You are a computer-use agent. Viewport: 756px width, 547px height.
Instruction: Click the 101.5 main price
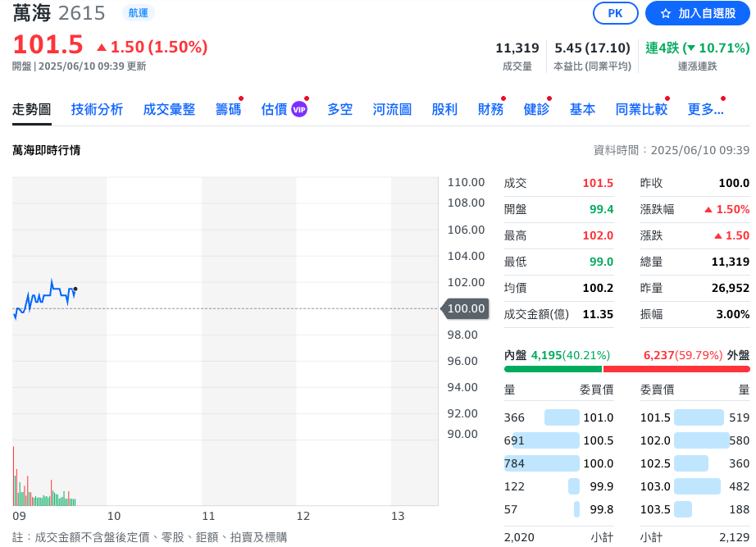(48, 44)
